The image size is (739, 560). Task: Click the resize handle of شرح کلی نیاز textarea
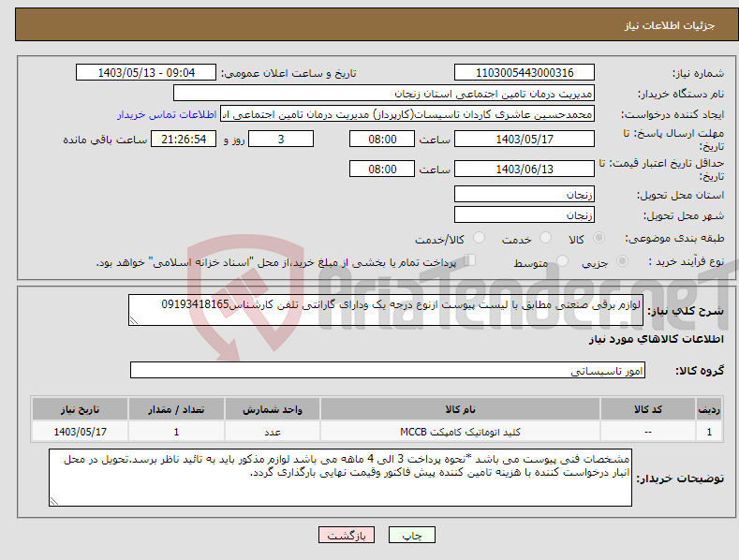point(133,321)
